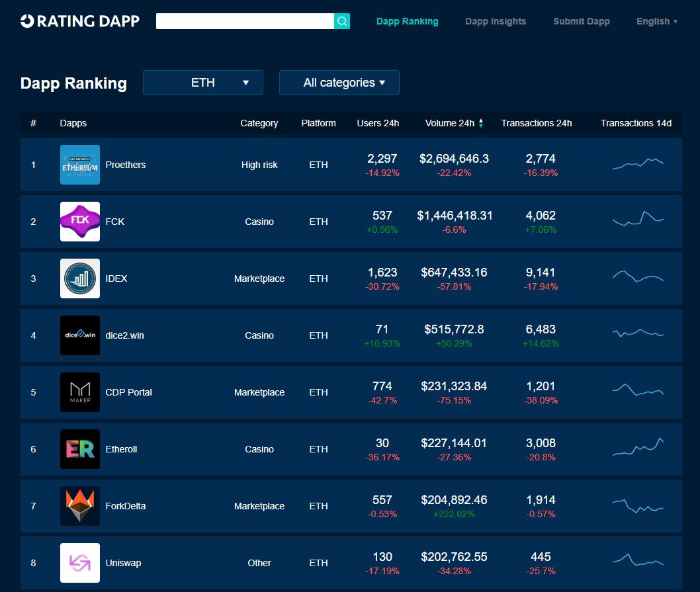
Task: Open the Etheroll ER logo icon
Action: coord(80,449)
